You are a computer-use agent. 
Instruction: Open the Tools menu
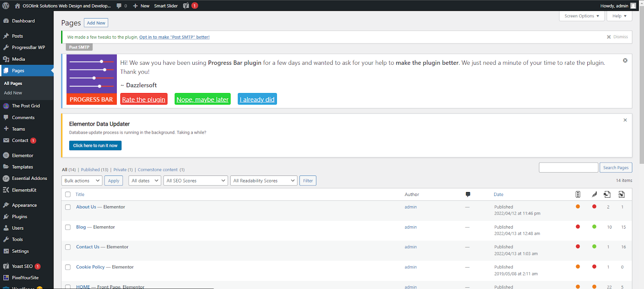coord(17,239)
